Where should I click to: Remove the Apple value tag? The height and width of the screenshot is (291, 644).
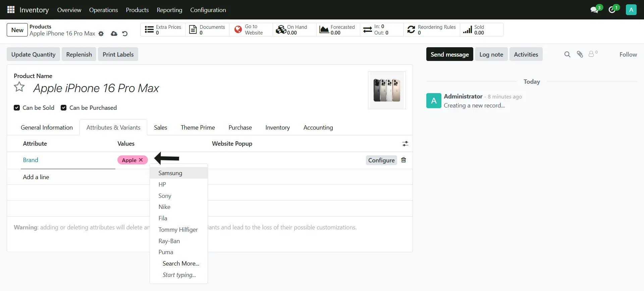pos(141,160)
